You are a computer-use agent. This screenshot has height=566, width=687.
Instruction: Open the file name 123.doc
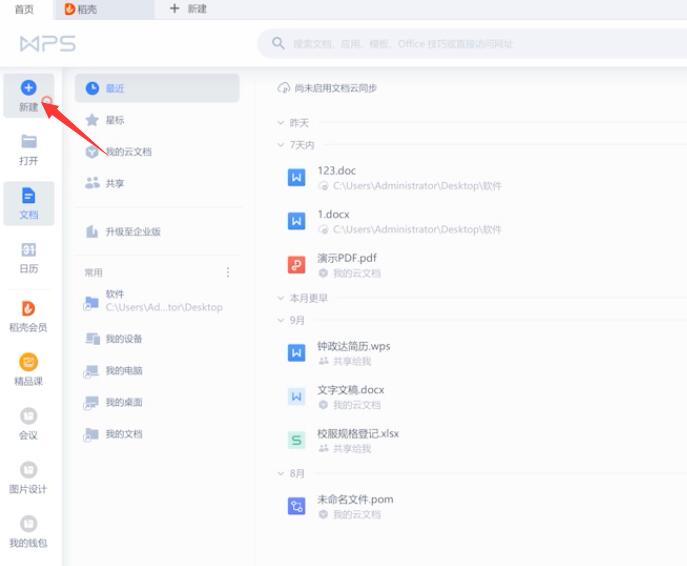coord(336,170)
